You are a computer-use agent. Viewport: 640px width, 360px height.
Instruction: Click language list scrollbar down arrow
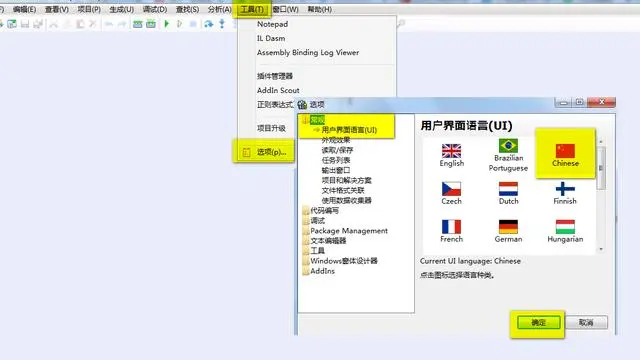(x=600, y=249)
